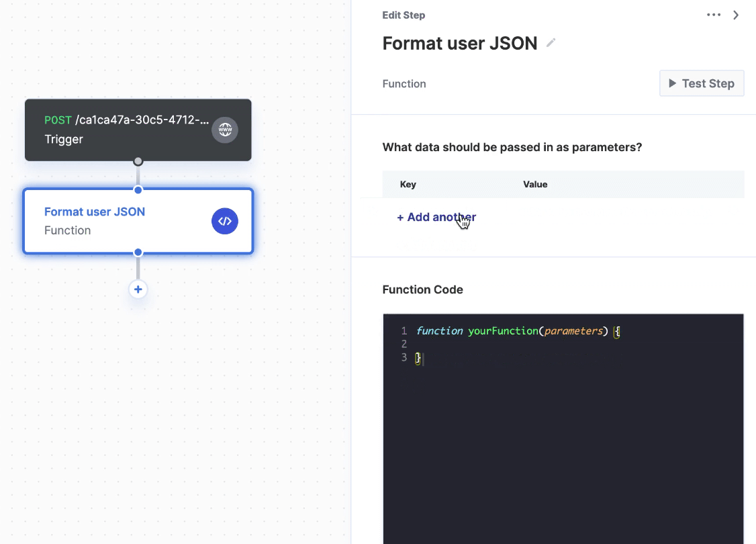Image resolution: width=756 pixels, height=544 pixels.
Task: Click the connector dot under Function node
Action: [138, 253]
